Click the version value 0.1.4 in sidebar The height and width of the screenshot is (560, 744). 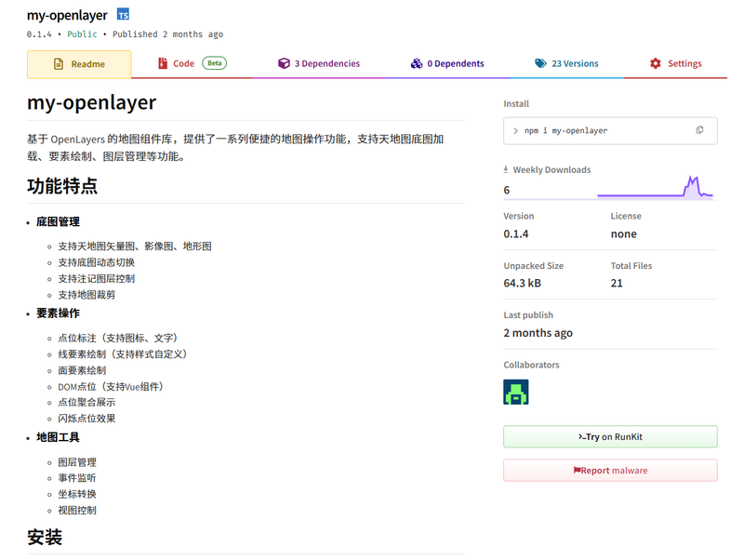click(516, 234)
